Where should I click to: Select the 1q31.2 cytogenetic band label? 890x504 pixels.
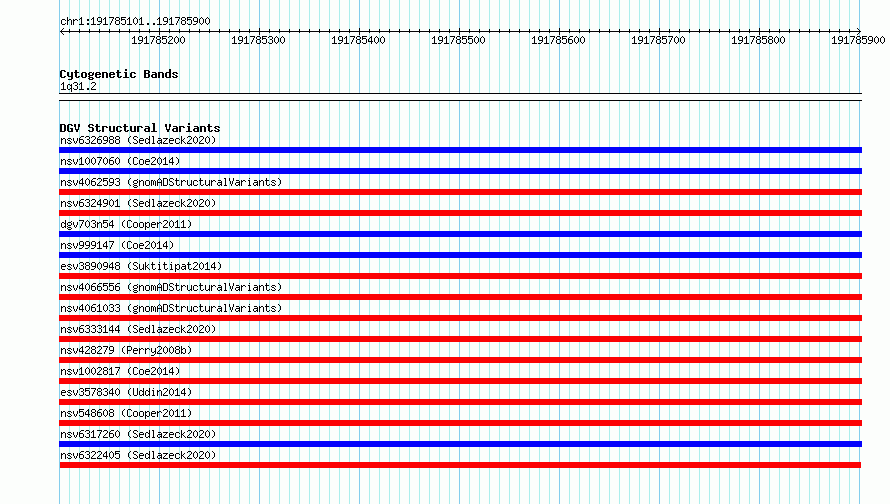tap(78, 86)
